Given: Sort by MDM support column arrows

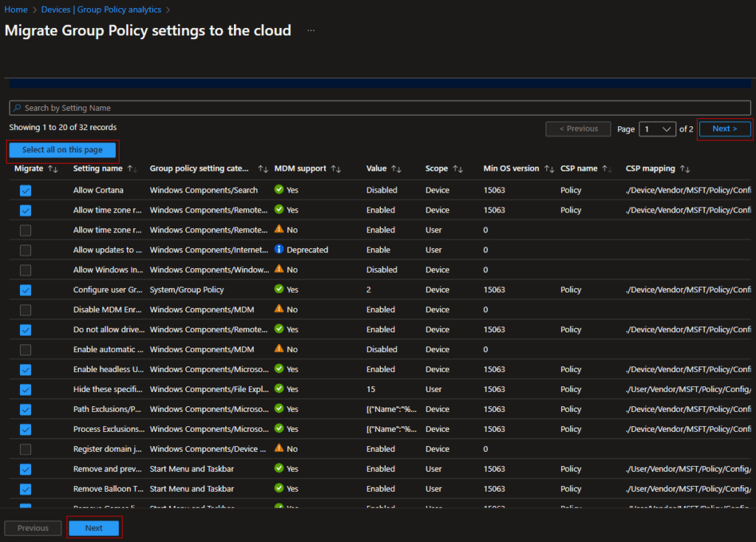Looking at the screenshot, I should point(336,169).
